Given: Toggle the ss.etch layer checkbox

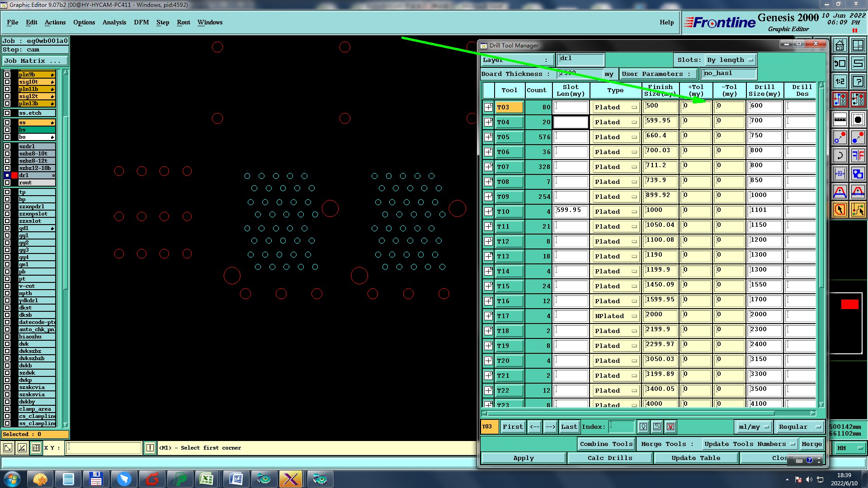Looking at the screenshot, I should tap(7, 113).
